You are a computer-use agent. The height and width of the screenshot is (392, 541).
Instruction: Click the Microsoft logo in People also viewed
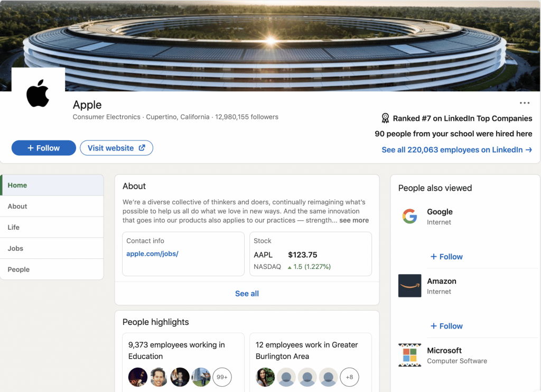click(x=409, y=355)
